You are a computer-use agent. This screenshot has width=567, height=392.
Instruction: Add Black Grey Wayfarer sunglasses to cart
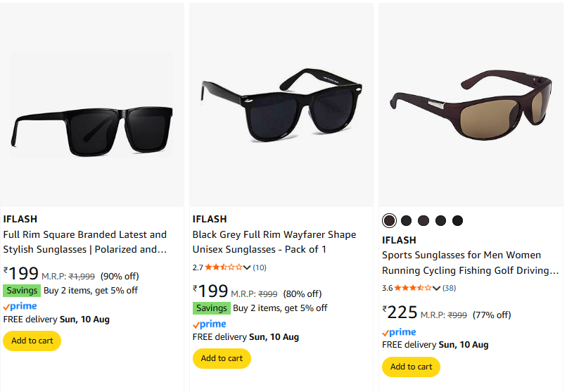click(x=222, y=358)
